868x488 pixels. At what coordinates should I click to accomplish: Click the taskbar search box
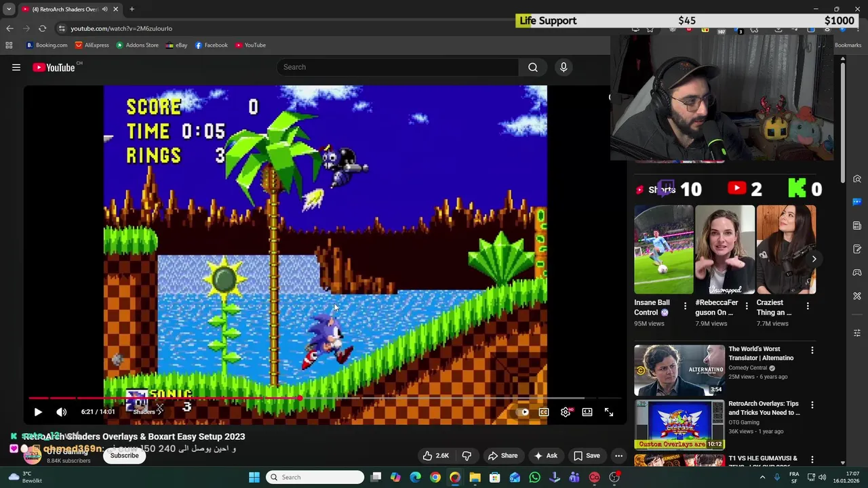coord(315,477)
